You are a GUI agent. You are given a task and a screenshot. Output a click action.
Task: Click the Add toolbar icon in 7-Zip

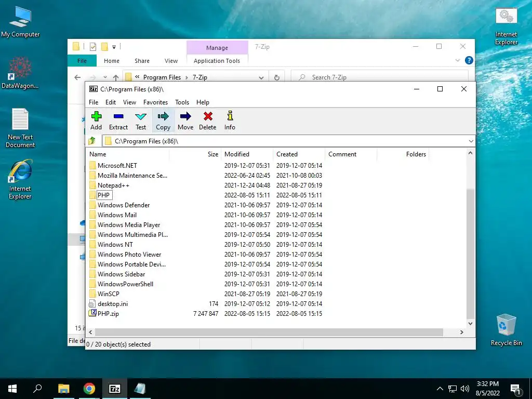pyautogui.click(x=96, y=116)
